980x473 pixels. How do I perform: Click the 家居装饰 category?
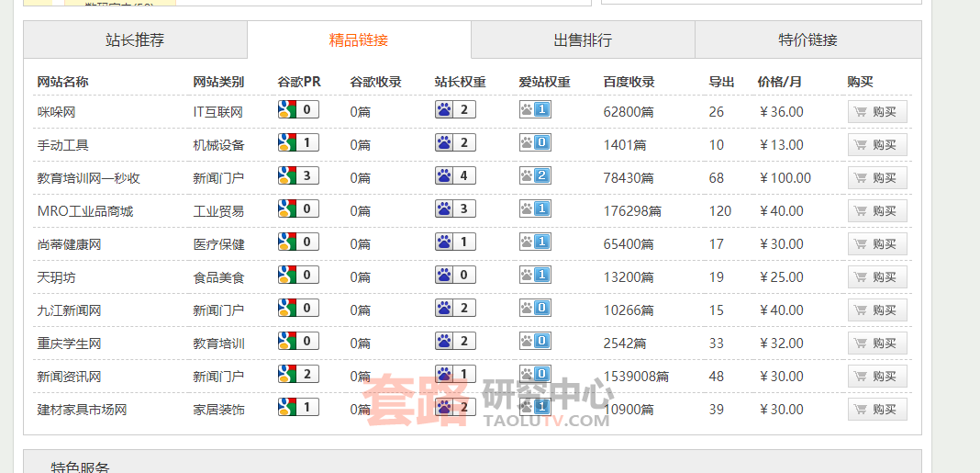click(x=218, y=411)
